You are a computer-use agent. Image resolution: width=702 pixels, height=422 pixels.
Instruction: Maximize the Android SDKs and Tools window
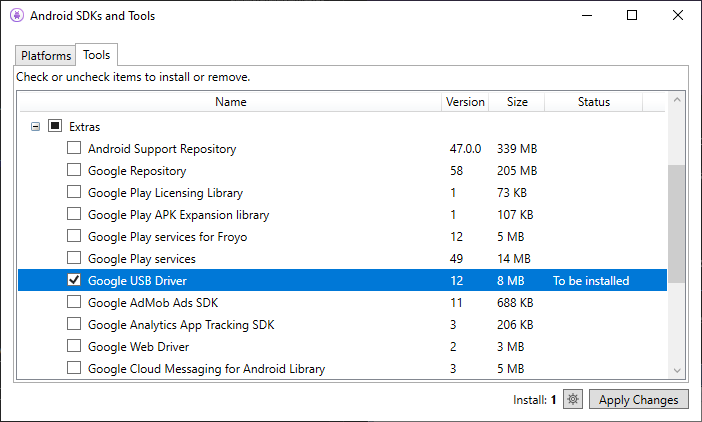point(632,16)
